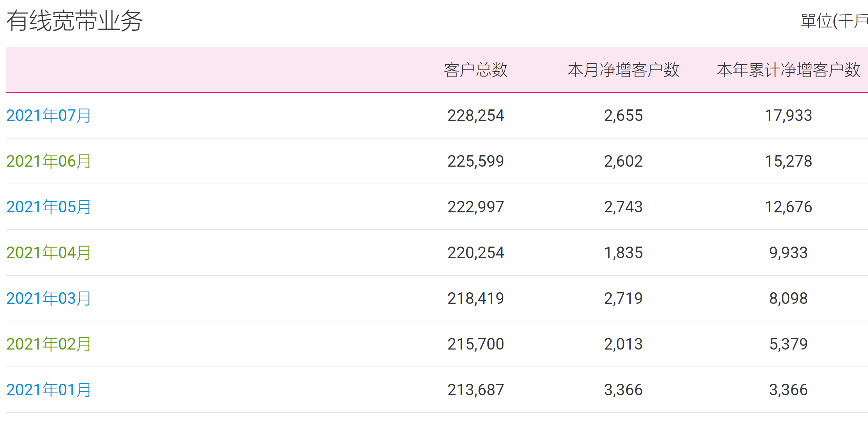
Task: Click the 有线宽带业务 section title
Action: (75, 21)
